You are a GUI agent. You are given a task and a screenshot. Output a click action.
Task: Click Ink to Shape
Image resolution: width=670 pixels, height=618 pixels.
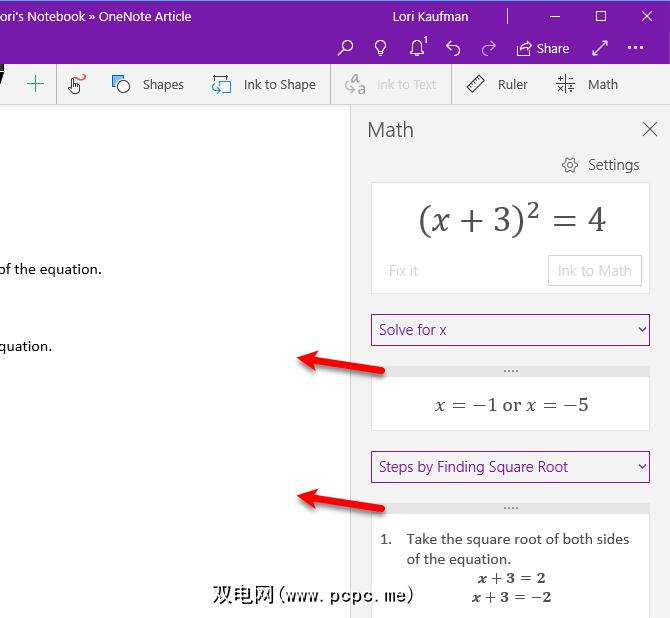264,84
